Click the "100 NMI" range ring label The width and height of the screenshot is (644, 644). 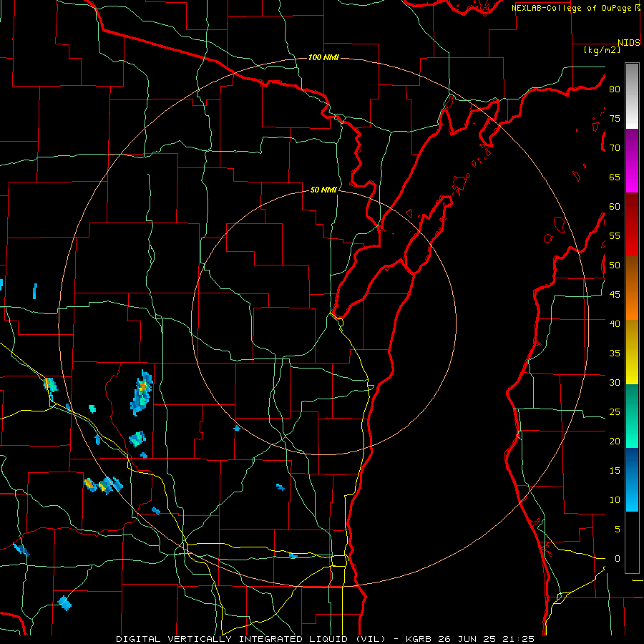point(323,57)
